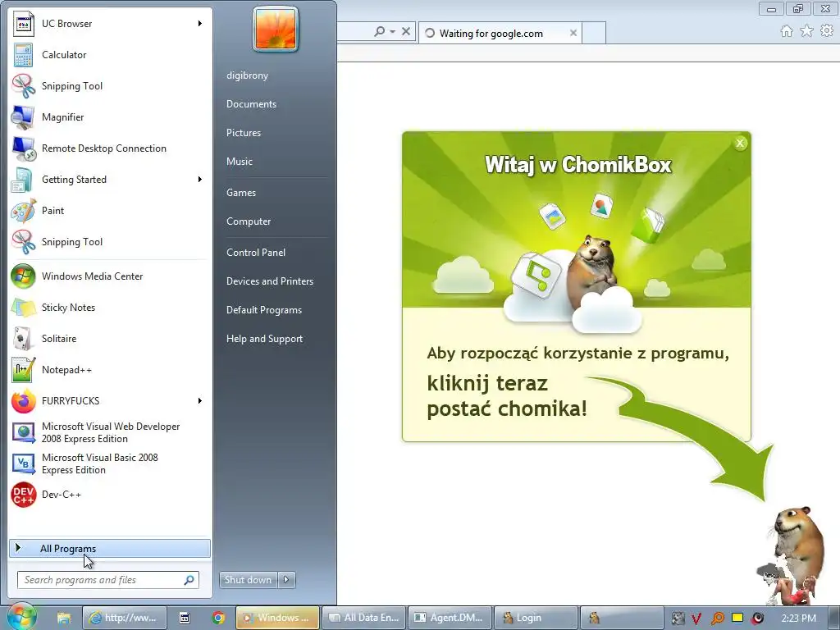Open Control Panel
The width and height of the screenshot is (840, 630).
coord(256,253)
